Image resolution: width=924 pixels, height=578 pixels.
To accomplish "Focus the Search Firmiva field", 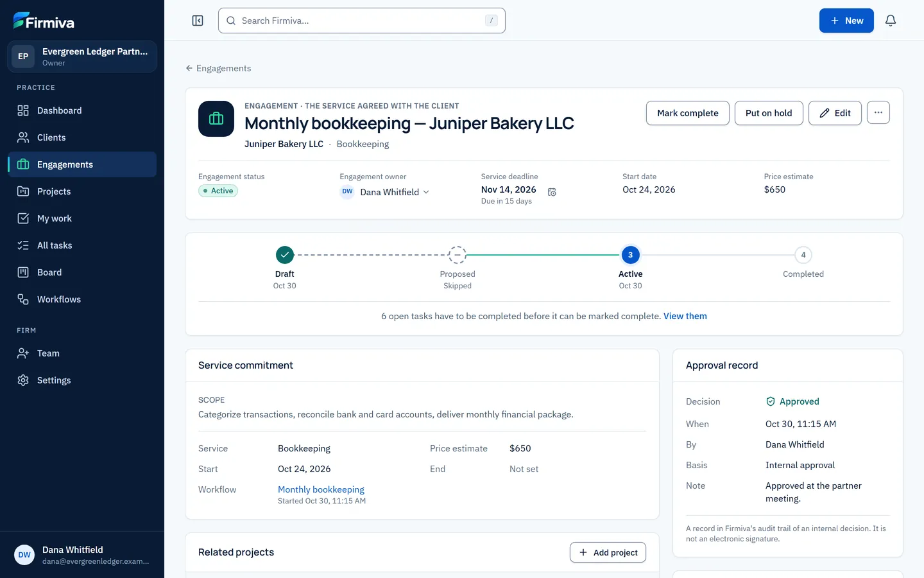I will (362, 21).
